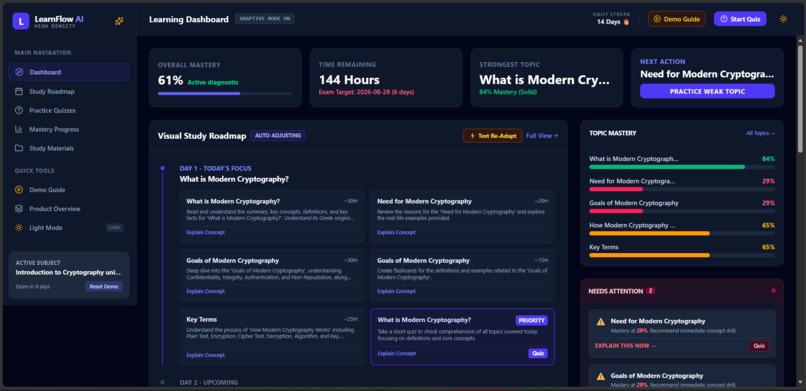The width and height of the screenshot is (806, 391).
Task: Open Study Materials in main navigation
Action: point(69,148)
